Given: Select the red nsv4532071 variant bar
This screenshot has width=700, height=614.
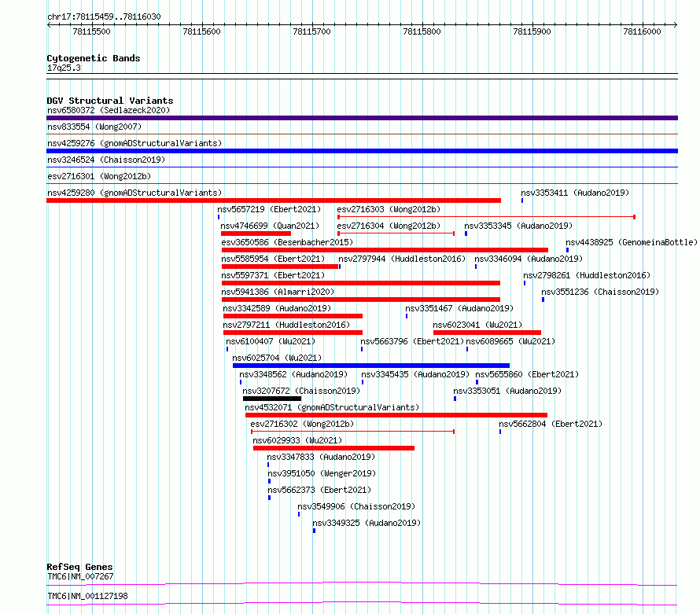Looking at the screenshot, I should (x=396, y=415).
